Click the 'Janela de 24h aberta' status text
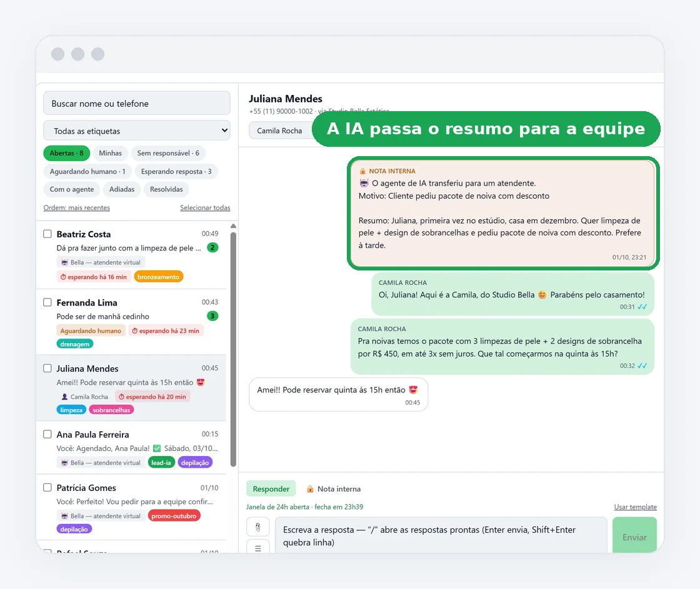The height and width of the screenshot is (589, 700). click(304, 507)
